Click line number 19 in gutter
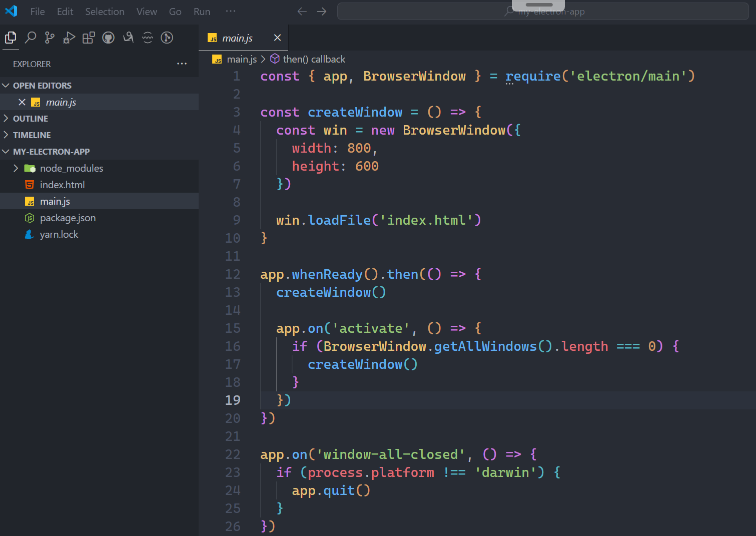This screenshot has height=536, width=756. (x=233, y=400)
